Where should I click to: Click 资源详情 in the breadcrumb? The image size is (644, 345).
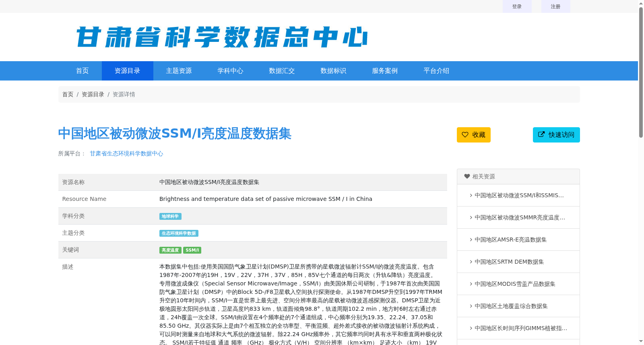pyautogui.click(x=124, y=95)
